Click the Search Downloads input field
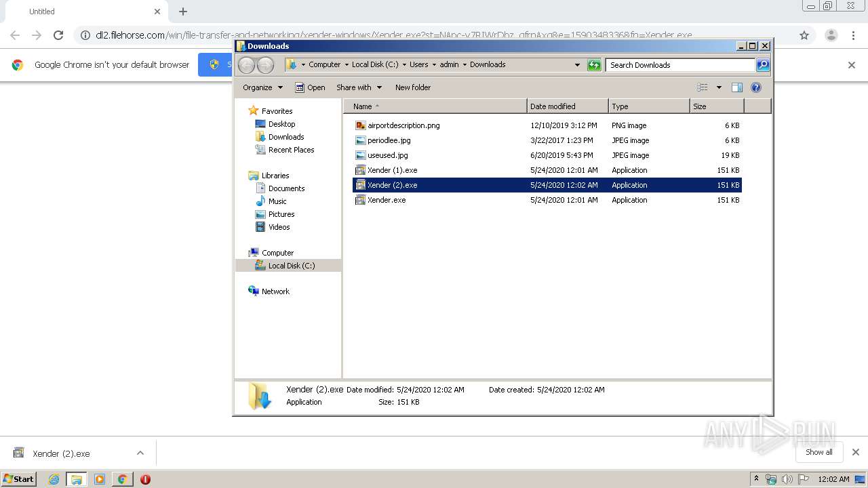The width and height of the screenshot is (868, 488). pos(680,65)
